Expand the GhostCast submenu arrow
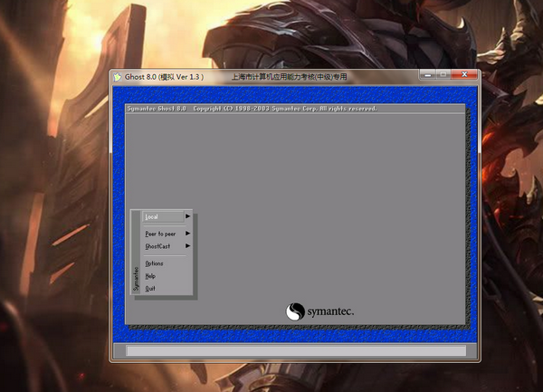 coord(187,245)
